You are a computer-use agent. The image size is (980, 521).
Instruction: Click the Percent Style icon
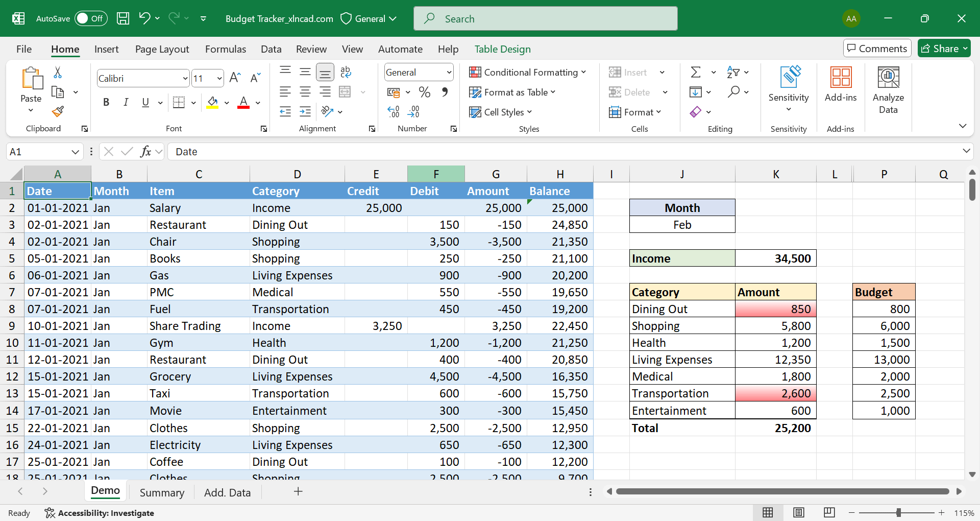pos(424,92)
